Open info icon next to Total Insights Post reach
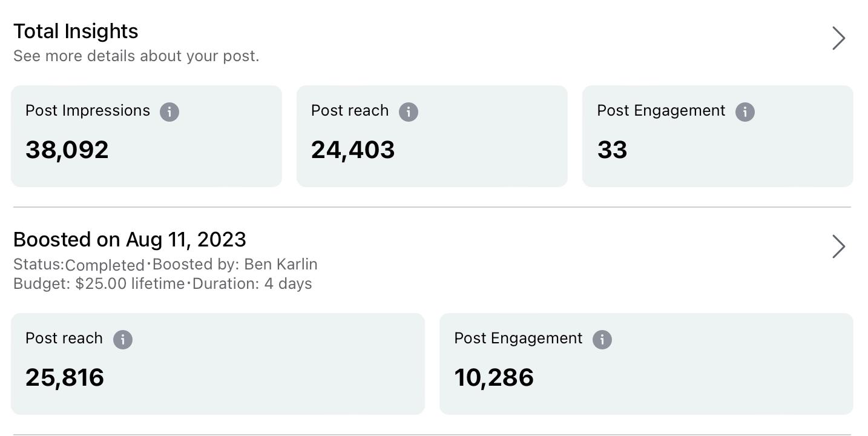The height and width of the screenshot is (436, 868). (x=409, y=112)
